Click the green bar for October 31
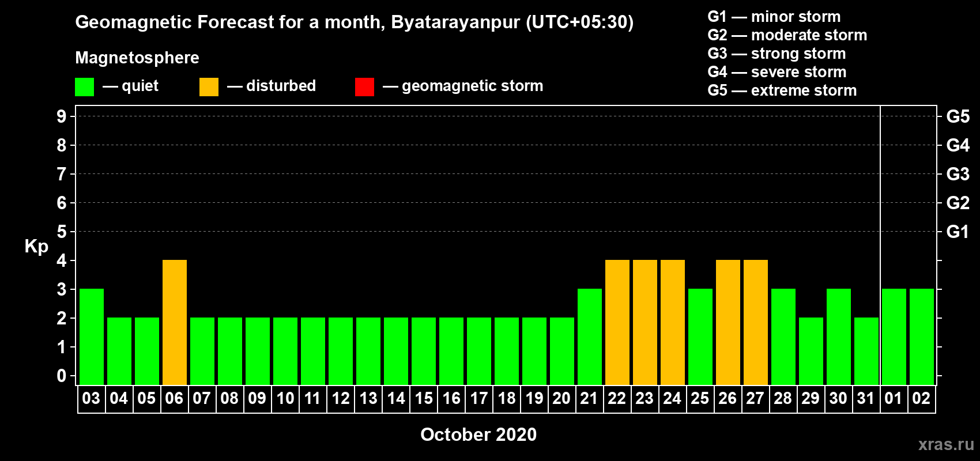Image resolution: width=980 pixels, height=461 pixels. pos(866,351)
